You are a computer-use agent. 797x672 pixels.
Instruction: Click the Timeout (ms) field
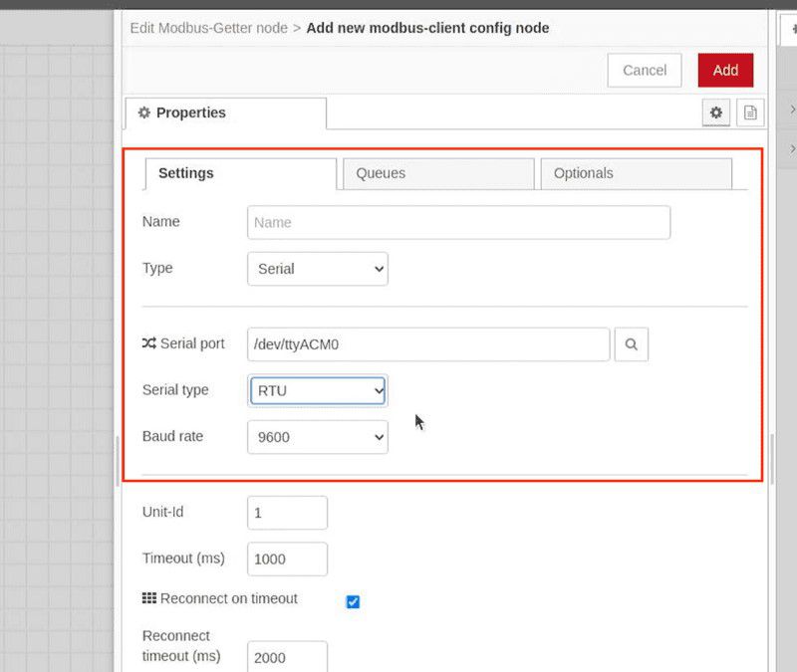pyautogui.click(x=287, y=560)
